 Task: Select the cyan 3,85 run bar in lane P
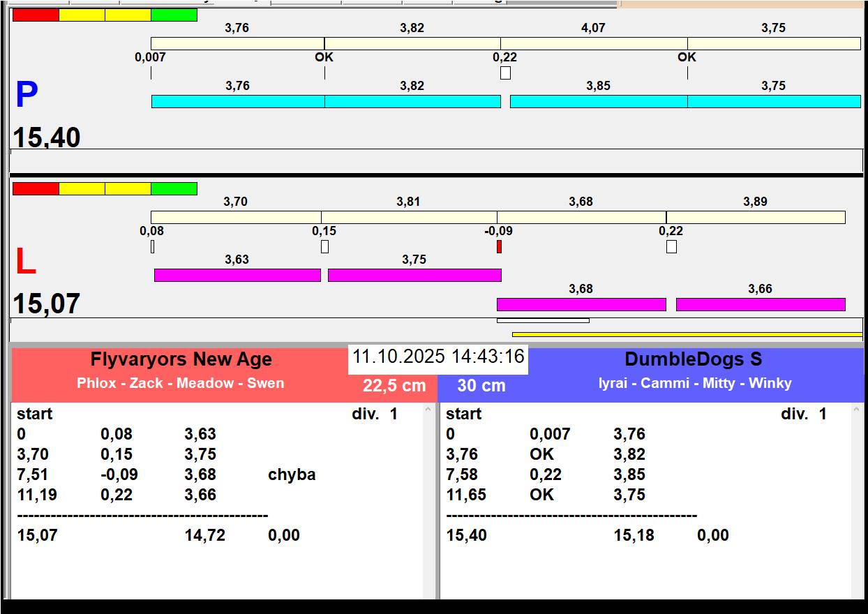pos(598,101)
